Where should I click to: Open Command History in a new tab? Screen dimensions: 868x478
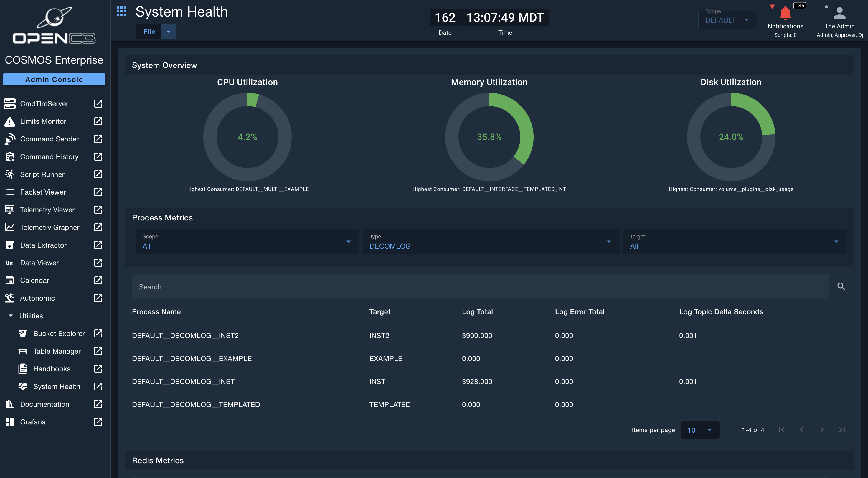pyautogui.click(x=98, y=156)
